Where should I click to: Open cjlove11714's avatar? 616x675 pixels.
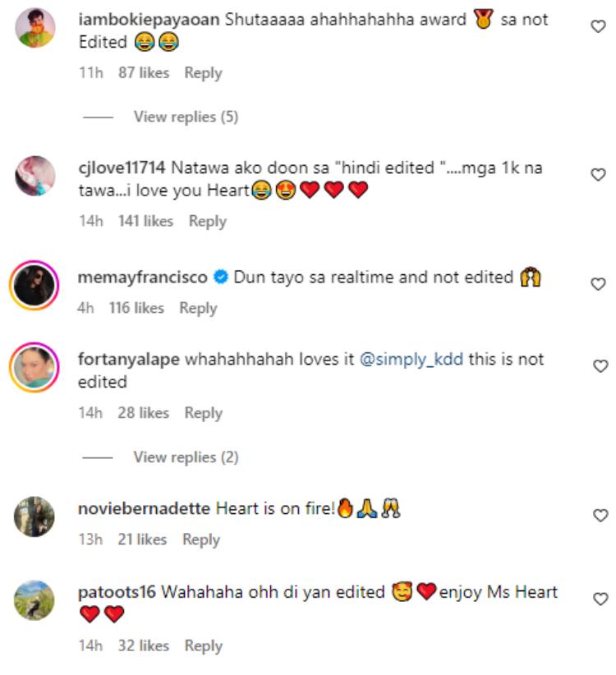[35, 176]
